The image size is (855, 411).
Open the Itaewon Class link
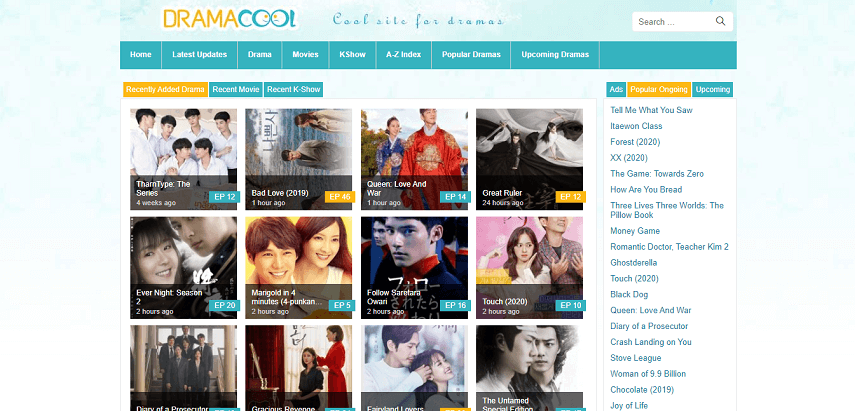[x=636, y=126]
